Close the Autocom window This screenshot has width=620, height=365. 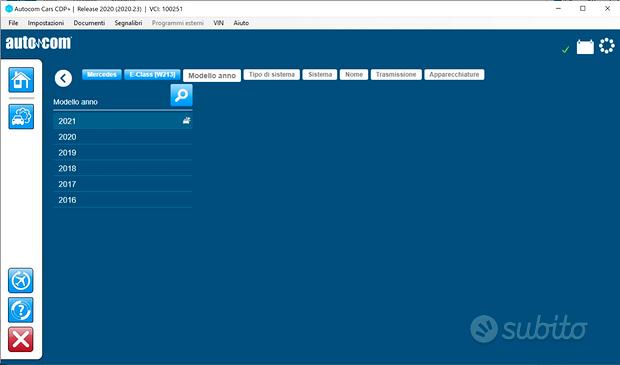[607, 8]
